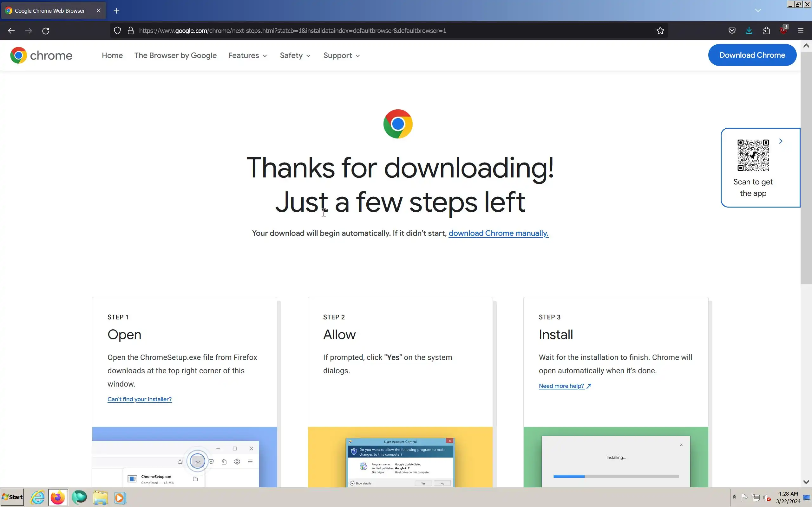Image resolution: width=812 pixels, height=507 pixels.
Task: Open The Browser by Google page
Action: 175,56
